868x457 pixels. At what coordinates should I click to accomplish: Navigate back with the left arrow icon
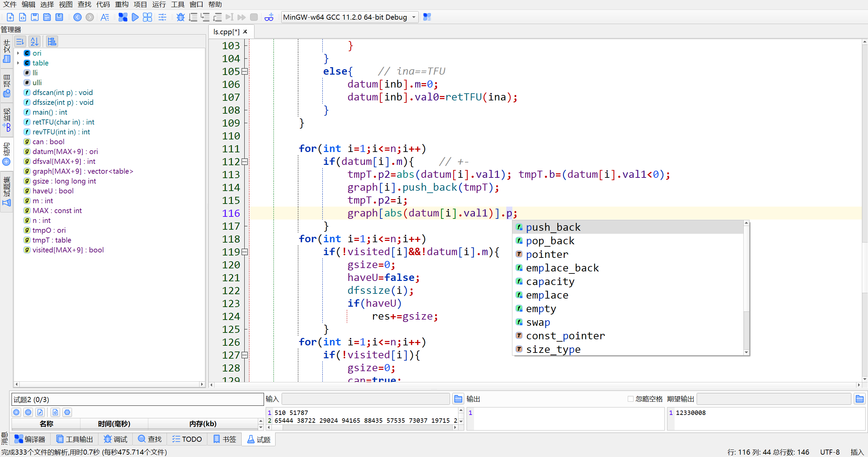pyautogui.click(x=77, y=17)
